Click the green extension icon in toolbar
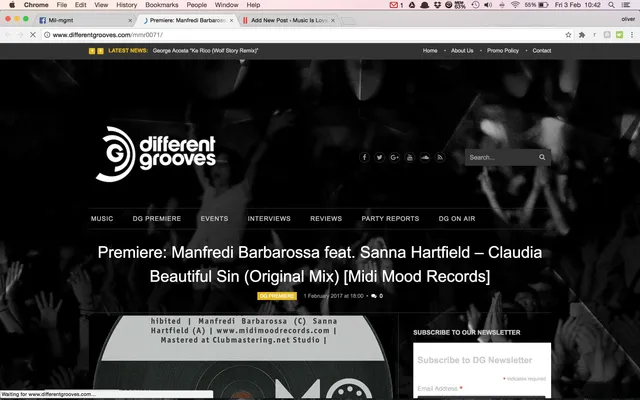This screenshot has width=640, height=400. pyautogui.click(x=619, y=35)
